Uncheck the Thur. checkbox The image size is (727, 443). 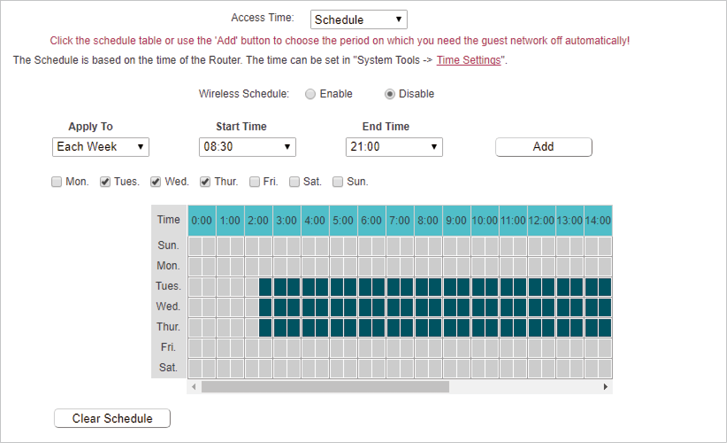point(205,182)
